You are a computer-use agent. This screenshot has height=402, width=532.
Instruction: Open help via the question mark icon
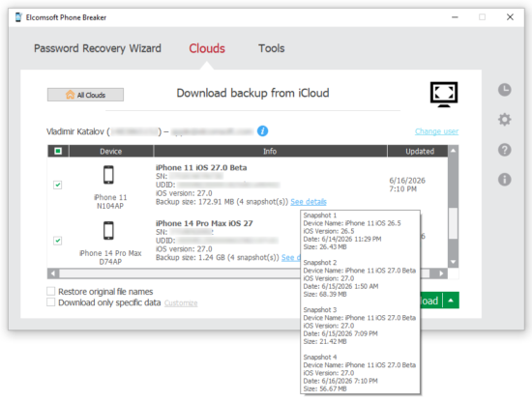(x=505, y=150)
